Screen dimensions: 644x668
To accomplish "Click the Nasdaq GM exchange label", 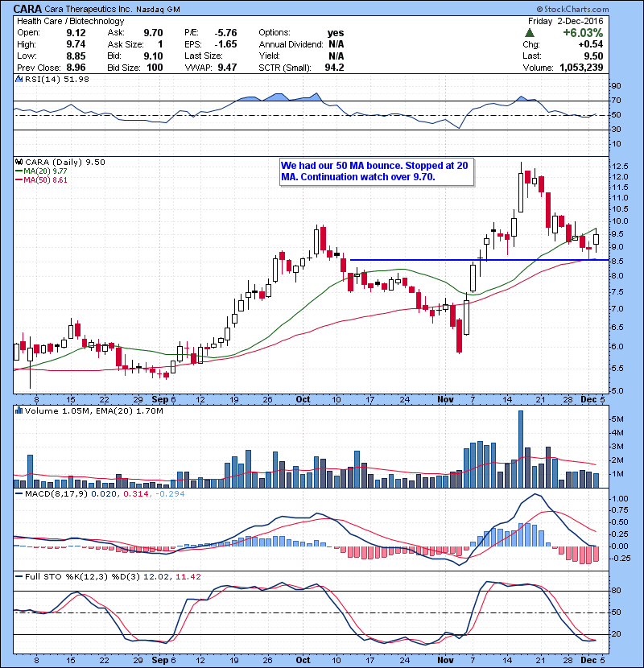I will click(x=159, y=10).
